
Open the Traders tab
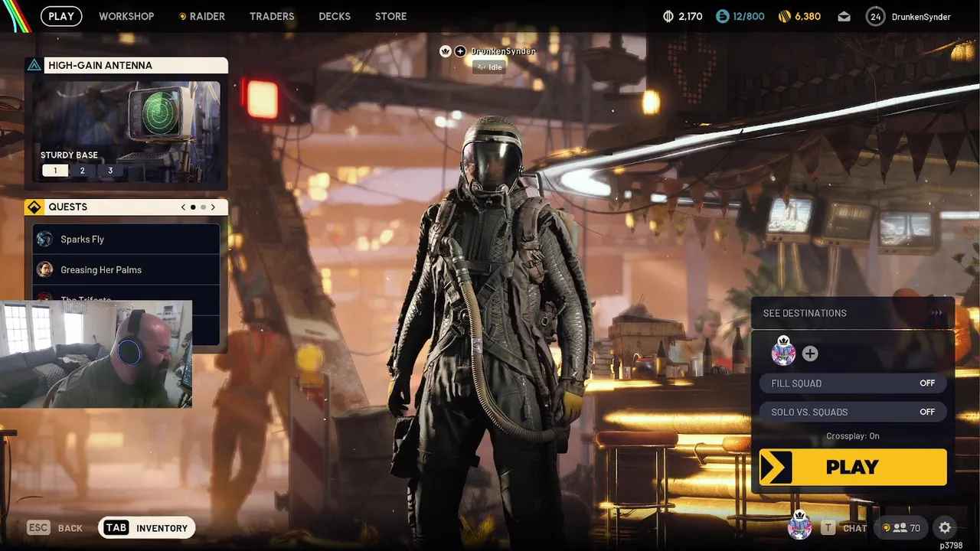[272, 16]
